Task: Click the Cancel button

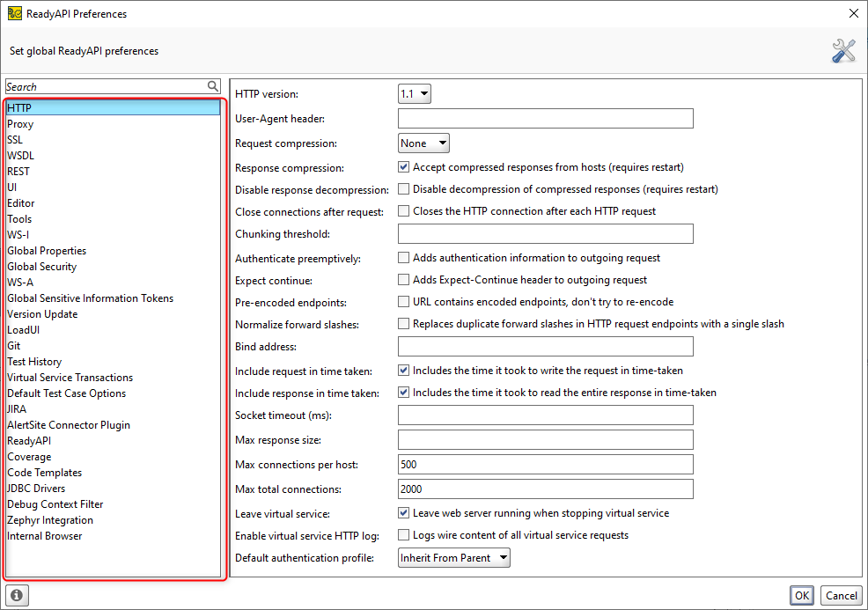Action: point(841,596)
